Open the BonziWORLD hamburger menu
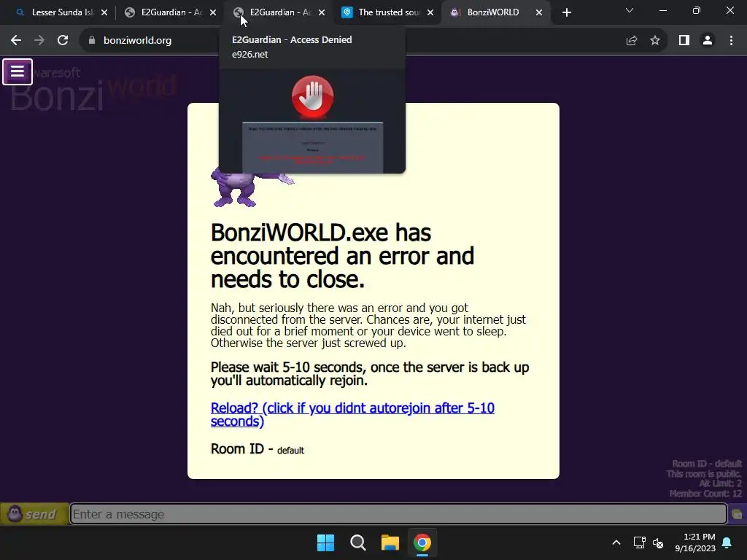747x560 pixels. [18, 72]
